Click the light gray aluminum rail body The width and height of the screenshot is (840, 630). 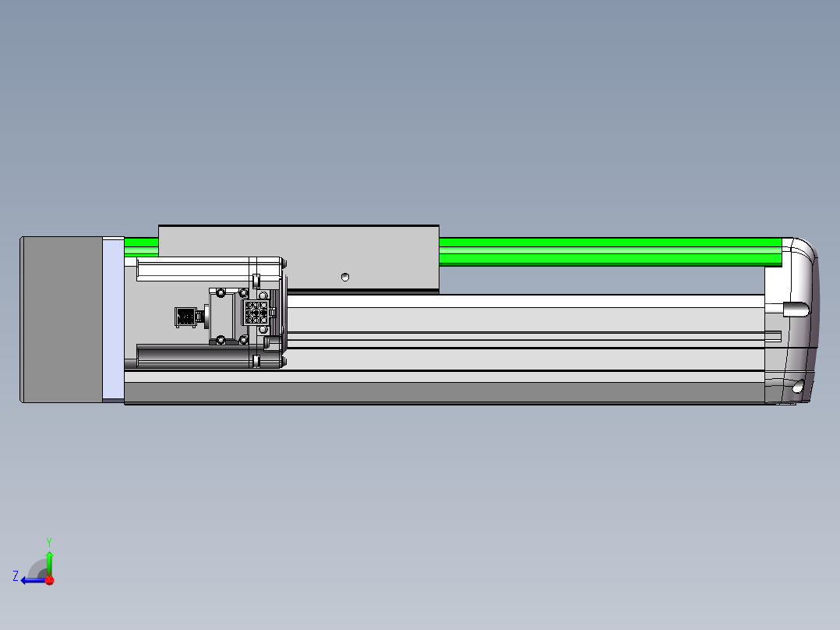coord(525,332)
